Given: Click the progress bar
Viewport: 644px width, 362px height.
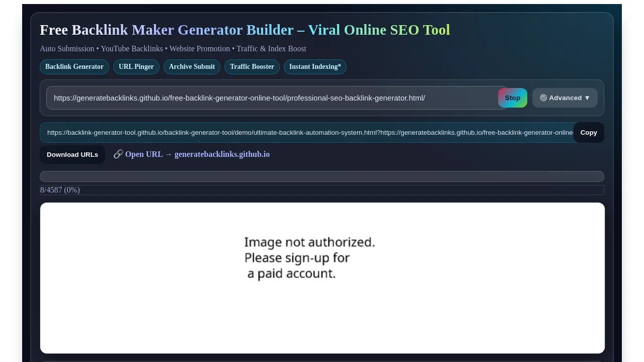Looking at the screenshot, I should click(322, 176).
